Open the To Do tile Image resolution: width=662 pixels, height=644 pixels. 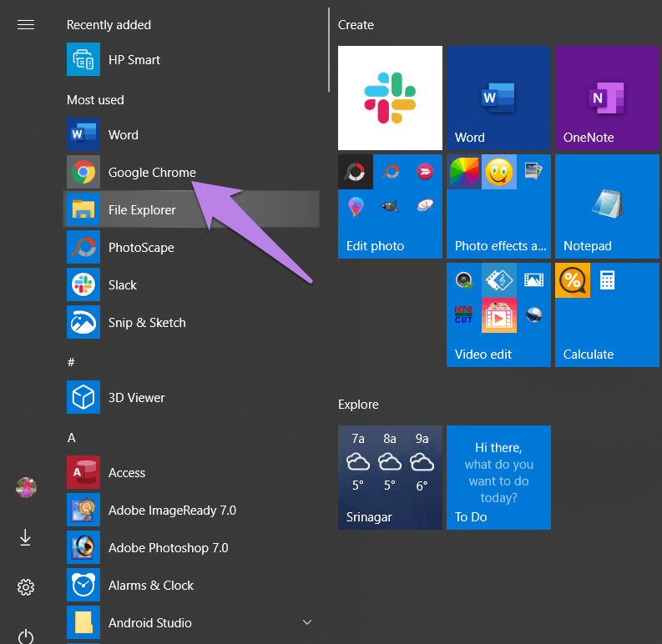pyautogui.click(x=498, y=477)
